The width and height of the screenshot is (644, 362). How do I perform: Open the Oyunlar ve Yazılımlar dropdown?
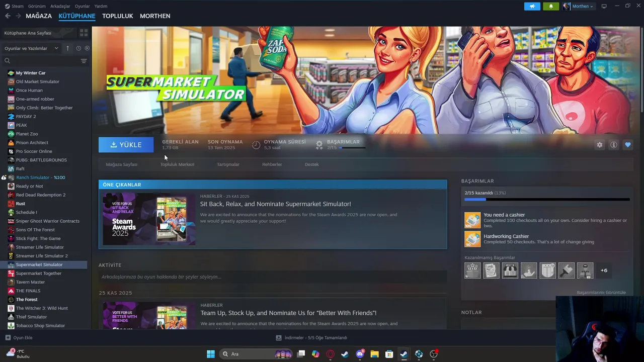[31, 48]
